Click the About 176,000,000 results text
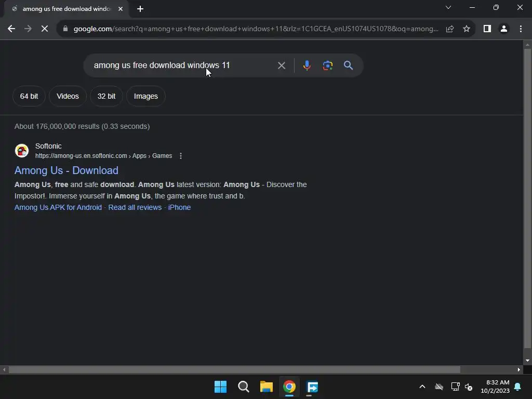This screenshot has height=399, width=532. 82,126
